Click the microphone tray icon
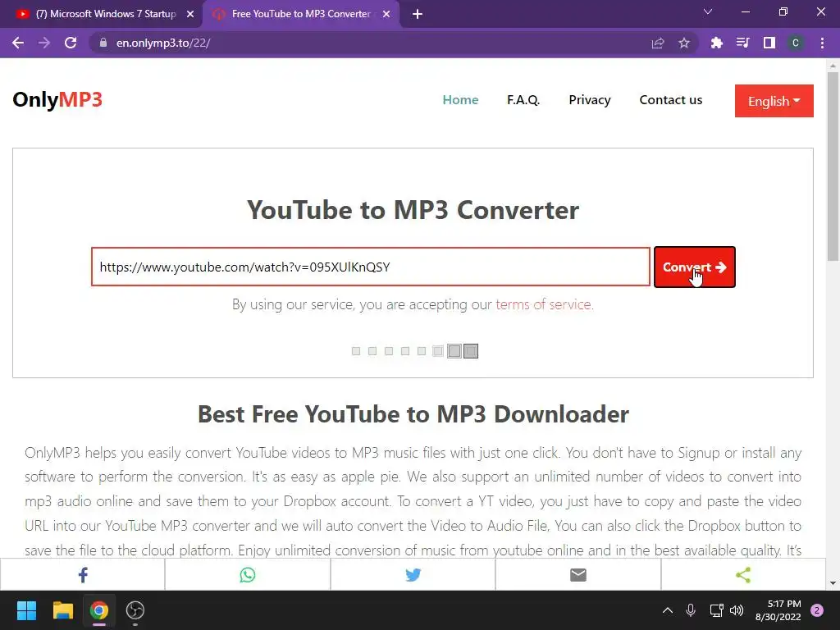The image size is (840, 630). tap(691, 610)
